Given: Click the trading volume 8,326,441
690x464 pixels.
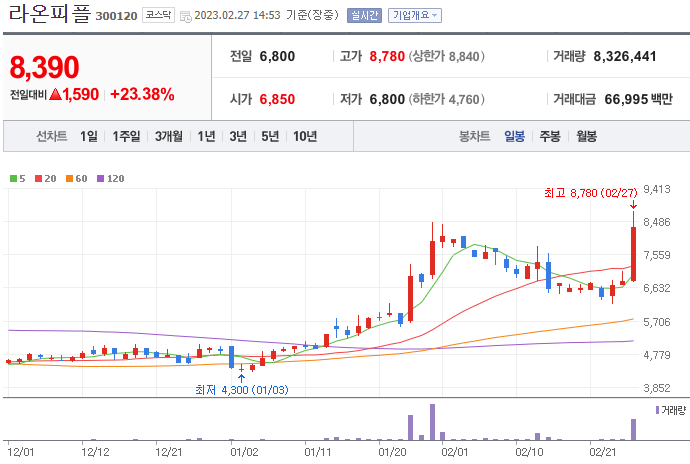Looking at the screenshot, I should click(625, 56).
